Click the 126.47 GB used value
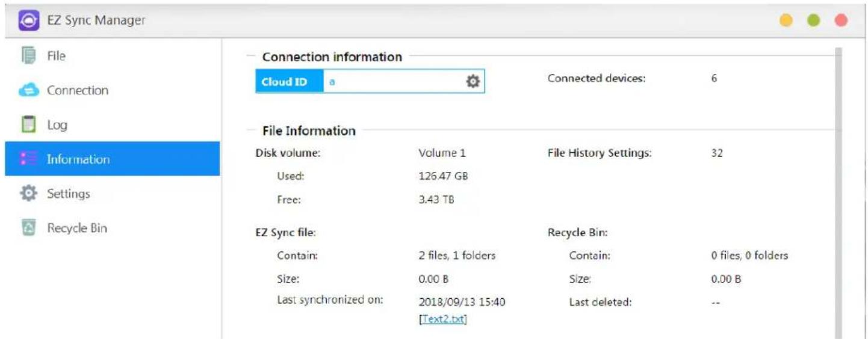 (443, 176)
